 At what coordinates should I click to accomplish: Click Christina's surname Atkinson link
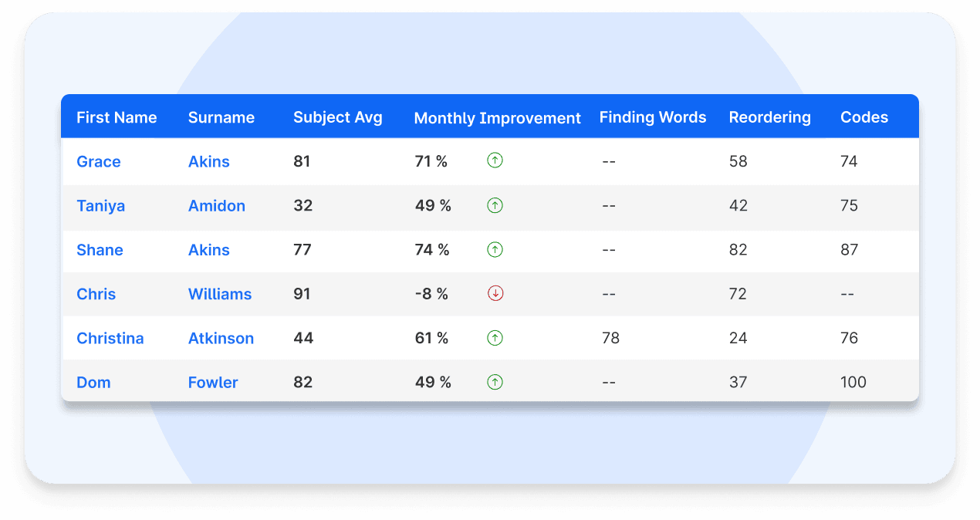tap(221, 338)
